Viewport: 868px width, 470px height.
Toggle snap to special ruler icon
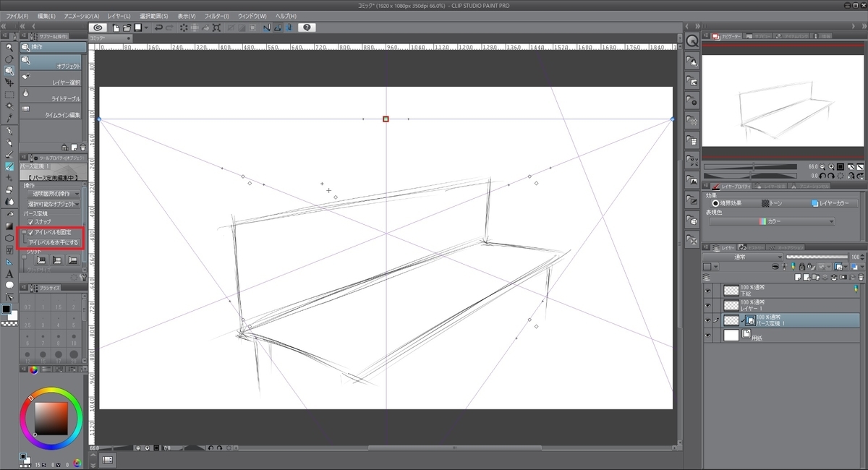pyautogui.click(x=277, y=27)
